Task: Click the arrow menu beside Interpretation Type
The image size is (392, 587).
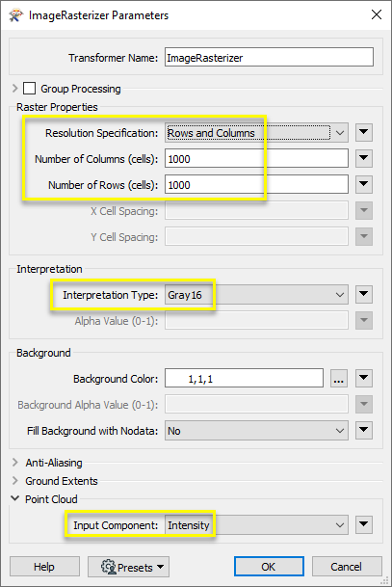Action: pyautogui.click(x=363, y=295)
